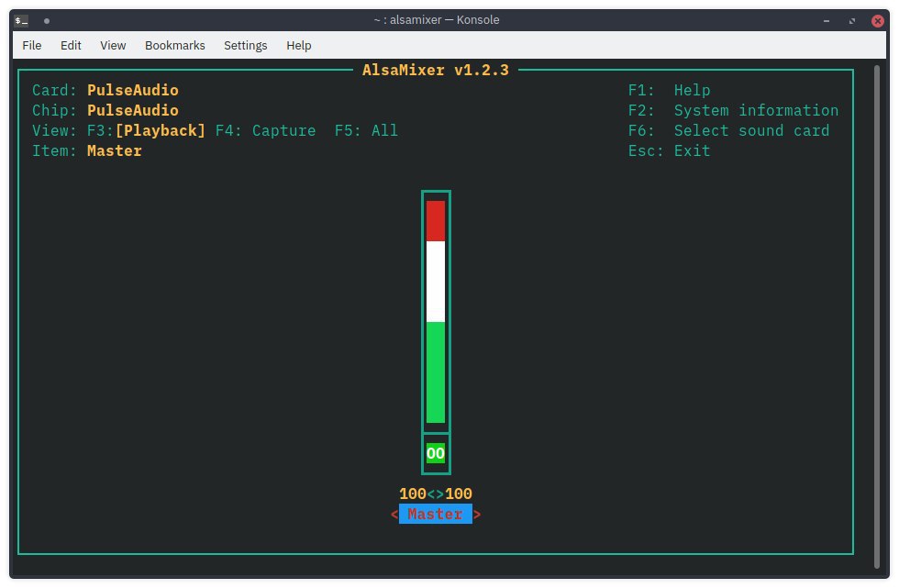Open the Settings menu
The width and height of the screenshot is (899, 588).
point(246,45)
